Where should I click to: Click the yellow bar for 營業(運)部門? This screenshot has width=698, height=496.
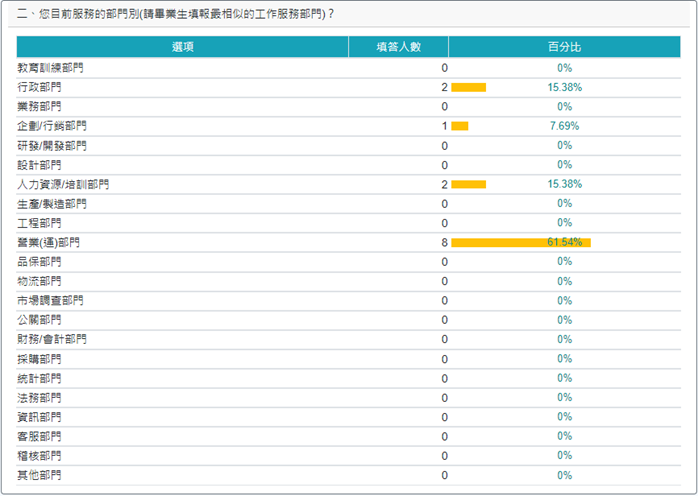[x=520, y=242]
